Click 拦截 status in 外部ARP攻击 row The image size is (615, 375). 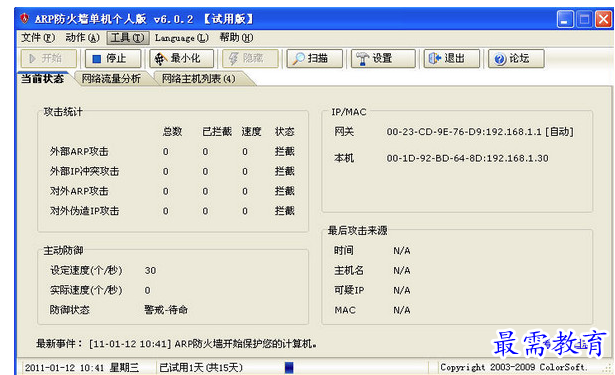[284, 152]
